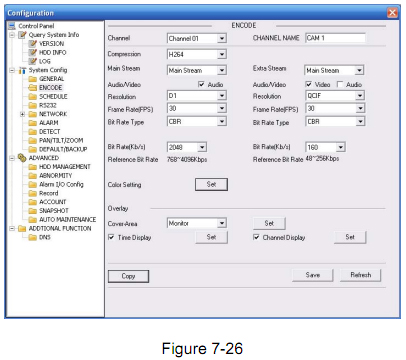This screenshot has height=360, width=406.
Task: Click the Color Setting Set button
Action: click(211, 184)
